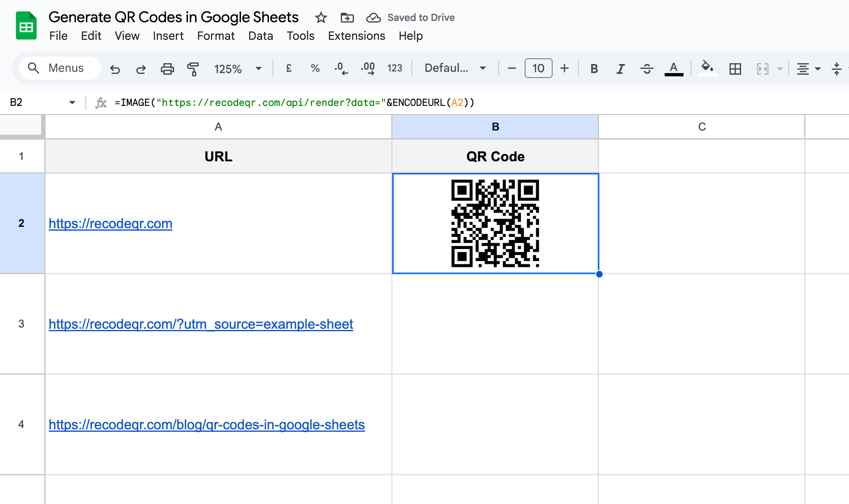Image resolution: width=849 pixels, height=504 pixels.
Task: Select the Paint format tool
Action: (x=193, y=69)
